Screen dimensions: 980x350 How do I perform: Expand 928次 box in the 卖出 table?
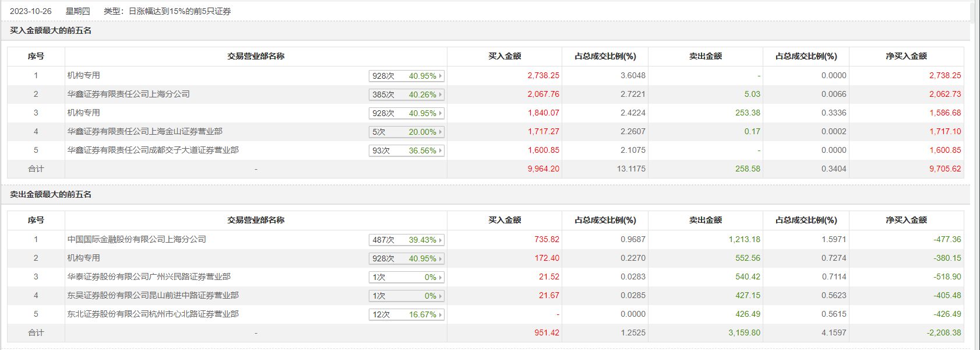pyautogui.click(x=406, y=258)
